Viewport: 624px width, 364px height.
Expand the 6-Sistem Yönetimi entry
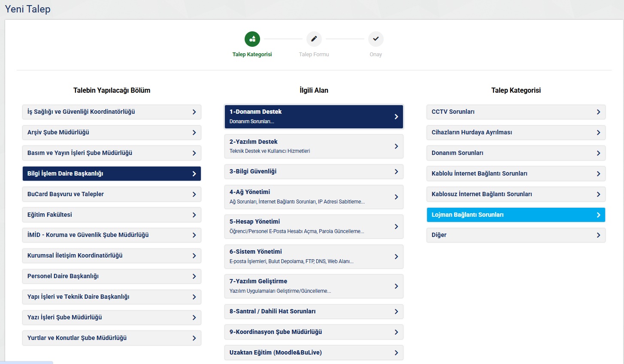click(x=313, y=256)
